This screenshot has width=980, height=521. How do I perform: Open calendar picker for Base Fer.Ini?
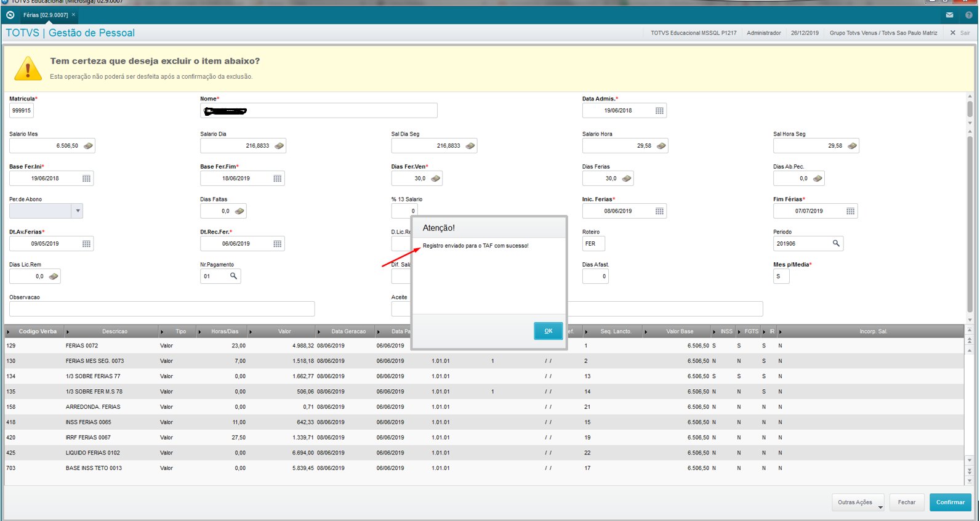point(86,179)
